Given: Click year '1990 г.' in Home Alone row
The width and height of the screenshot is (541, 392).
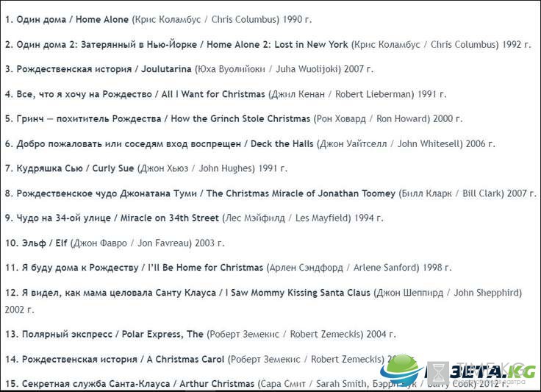Looking at the screenshot, I should click(x=297, y=19).
